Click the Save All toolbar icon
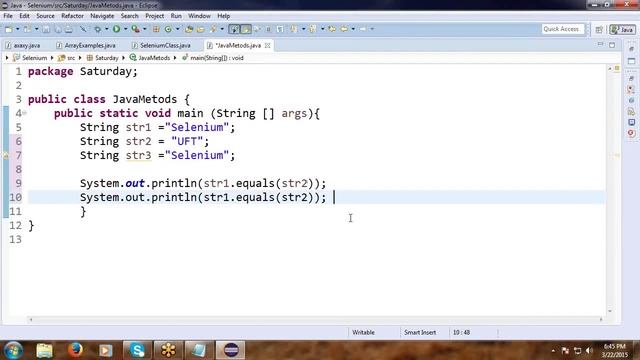 pos(58,29)
